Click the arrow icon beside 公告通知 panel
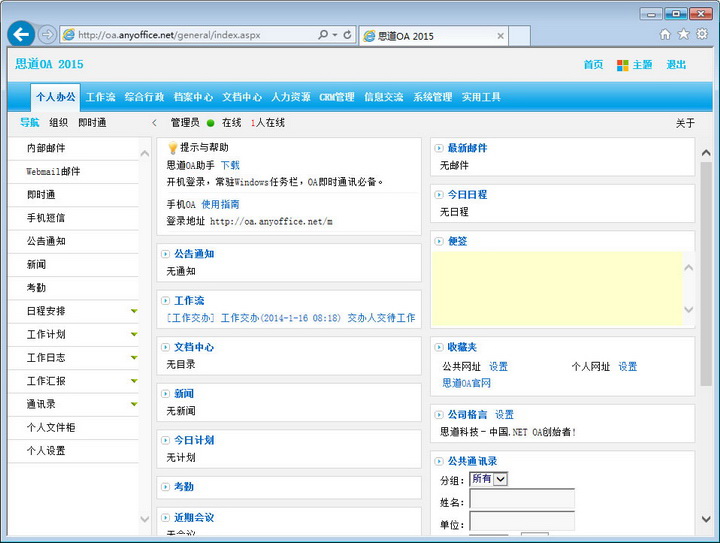The height and width of the screenshot is (543, 720). pos(166,254)
